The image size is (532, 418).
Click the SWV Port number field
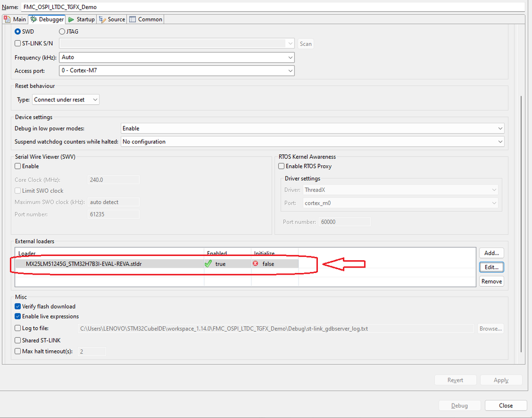tap(113, 214)
